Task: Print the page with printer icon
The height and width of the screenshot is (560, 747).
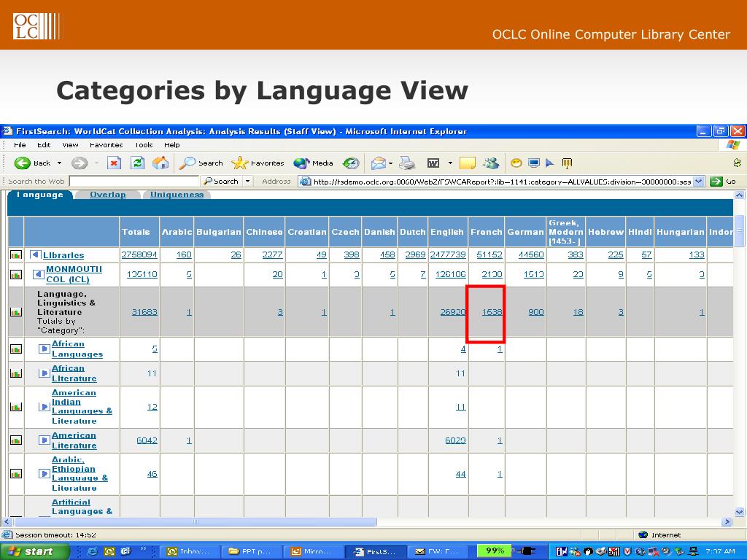Action: [x=407, y=163]
